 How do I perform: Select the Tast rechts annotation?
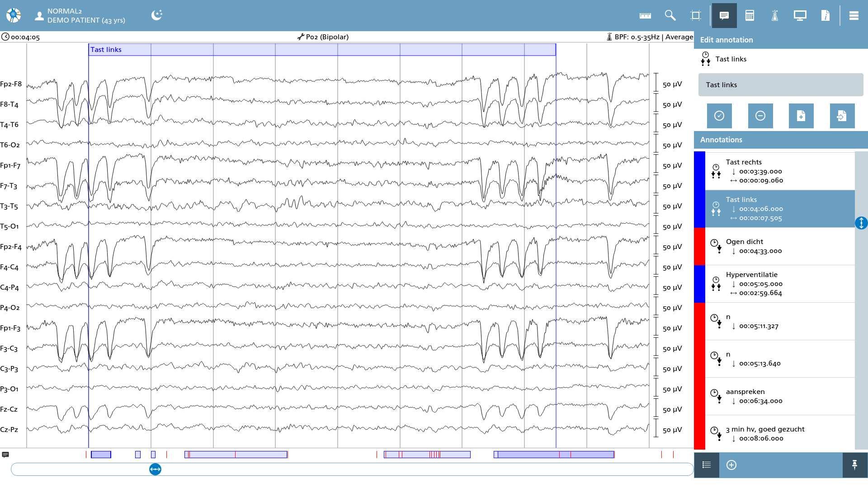[x=780, y=171]
